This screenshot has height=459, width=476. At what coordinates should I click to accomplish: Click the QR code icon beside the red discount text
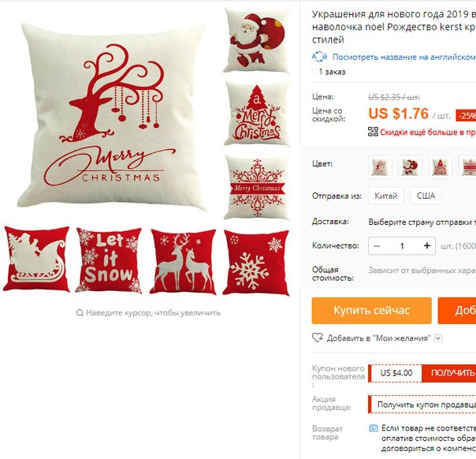click(373, 132)
